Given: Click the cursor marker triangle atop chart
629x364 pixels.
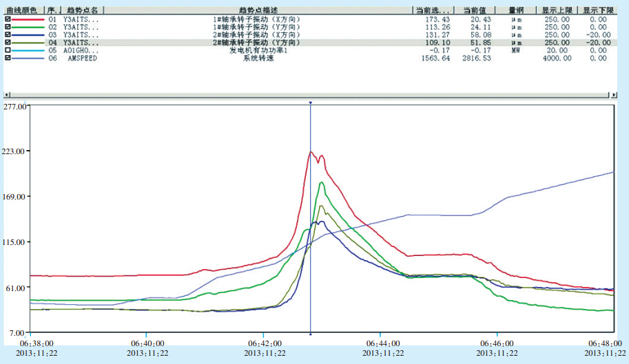Looking at the screenshot, I should point(311,103).
